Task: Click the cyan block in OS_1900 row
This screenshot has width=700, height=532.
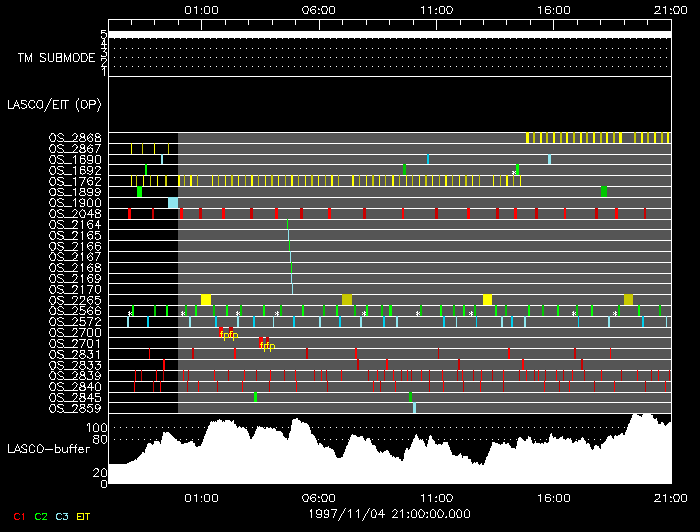Action: pos(173,203)
